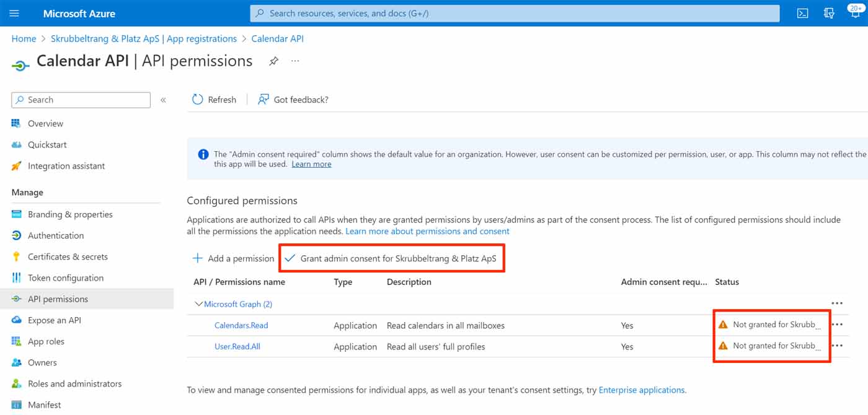868x415 pixels.
Task: Click the Quickstart cloud icon
Action: [17, 144]
